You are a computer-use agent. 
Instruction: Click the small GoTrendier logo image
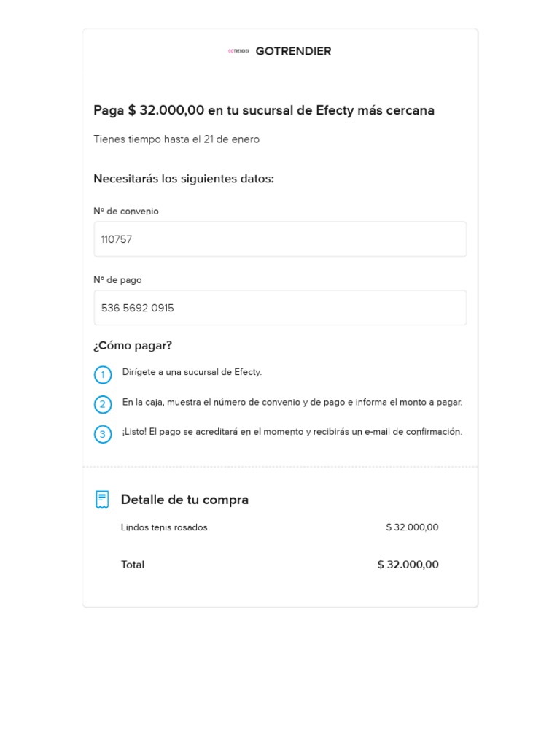(238, 51)
